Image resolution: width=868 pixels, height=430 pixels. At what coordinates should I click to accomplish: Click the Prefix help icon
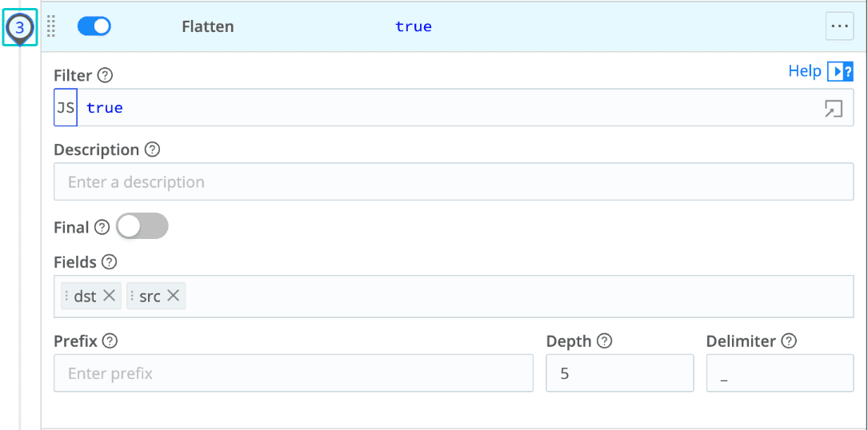pyautogui.click(x=110, y=341)
